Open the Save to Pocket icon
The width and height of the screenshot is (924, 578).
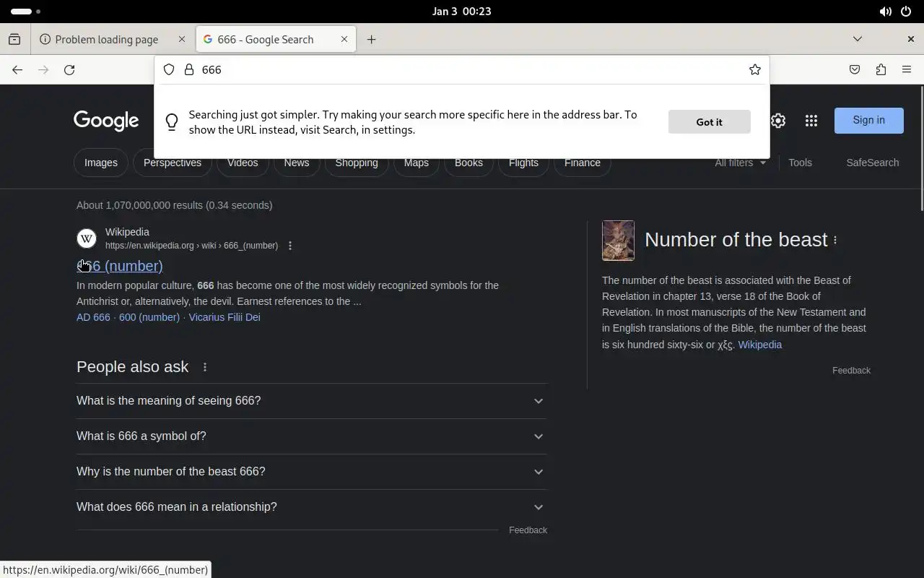pos(855,69)
